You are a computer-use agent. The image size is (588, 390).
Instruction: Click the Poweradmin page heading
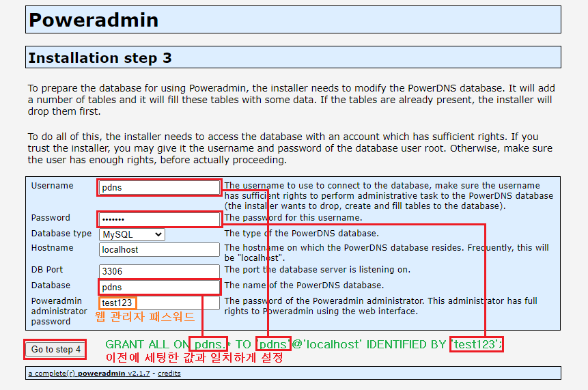coord(94,20)
